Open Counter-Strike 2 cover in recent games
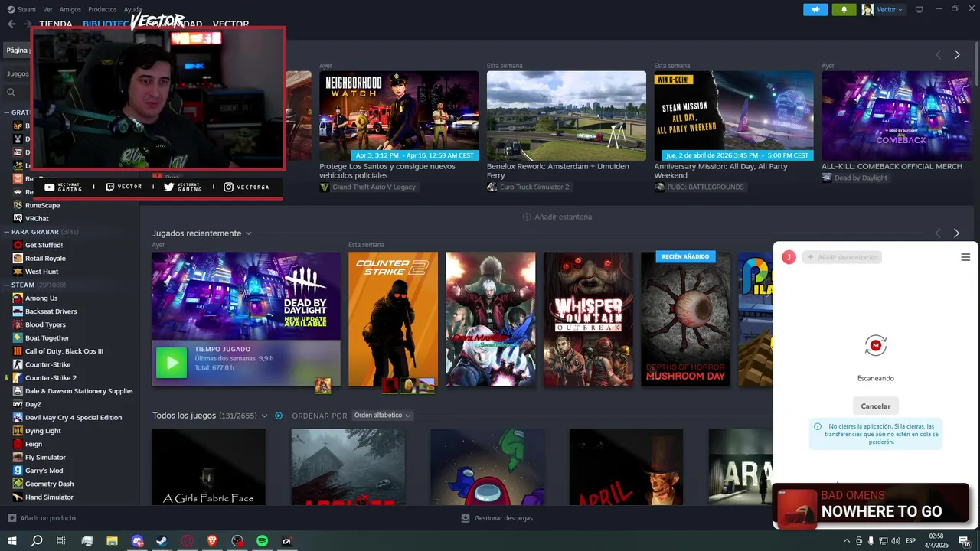The width and height of the screenshot is (980, 551). tap(393, 319)
